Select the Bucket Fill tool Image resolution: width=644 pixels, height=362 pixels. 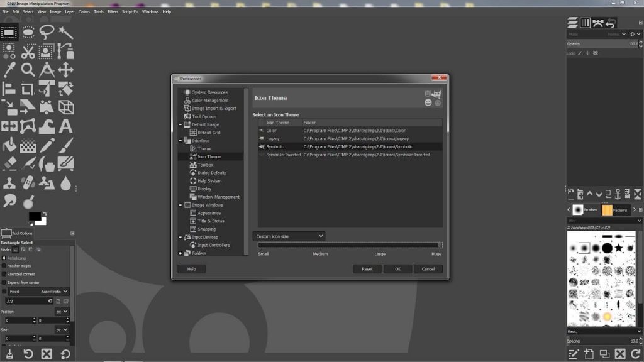click(9, 145)
